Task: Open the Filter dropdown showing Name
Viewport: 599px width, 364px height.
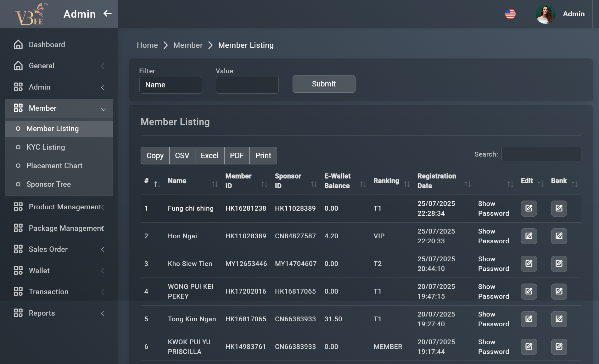Action: tap(171, 85)
